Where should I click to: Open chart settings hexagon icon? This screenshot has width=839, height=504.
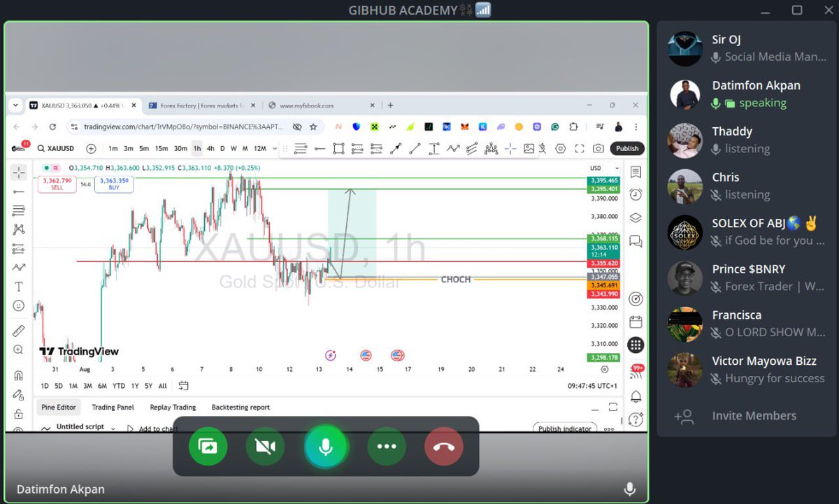(x=560, y=148)
